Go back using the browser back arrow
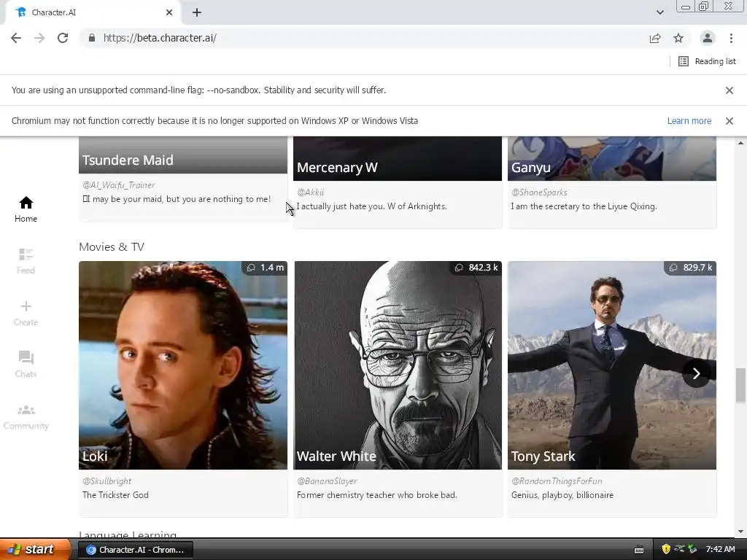The height and width of the screenshot is (560, 747). click(16, 38)
